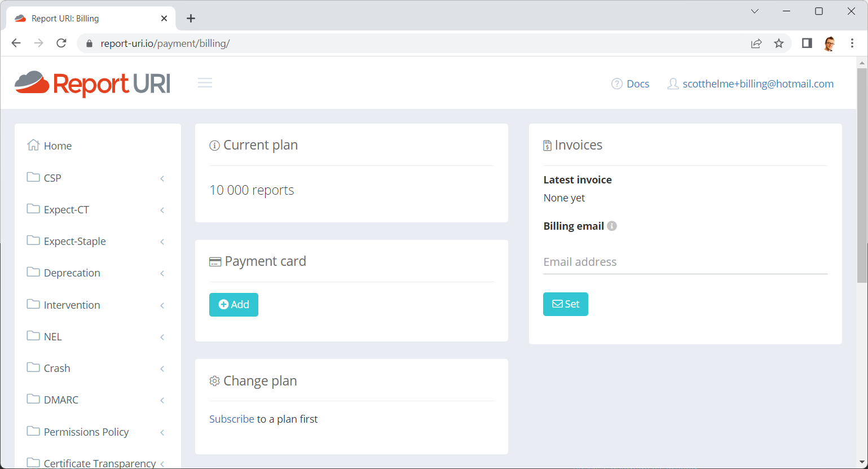The width and height of the screenshot is (868, 469).
Task: Expand the CSP sidebar section
Action: (98, 178)
